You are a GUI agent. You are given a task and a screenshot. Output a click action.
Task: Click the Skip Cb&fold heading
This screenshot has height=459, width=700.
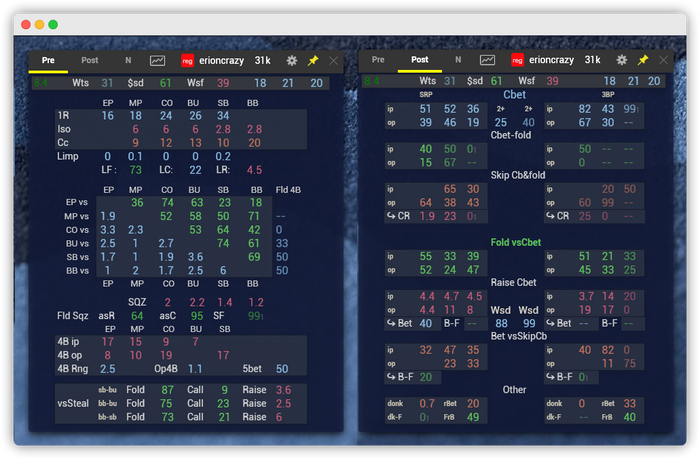(518, 175)
